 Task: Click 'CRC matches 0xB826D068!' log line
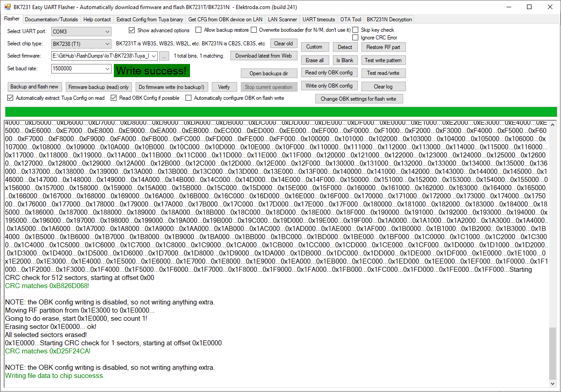[x=47, y=286]
